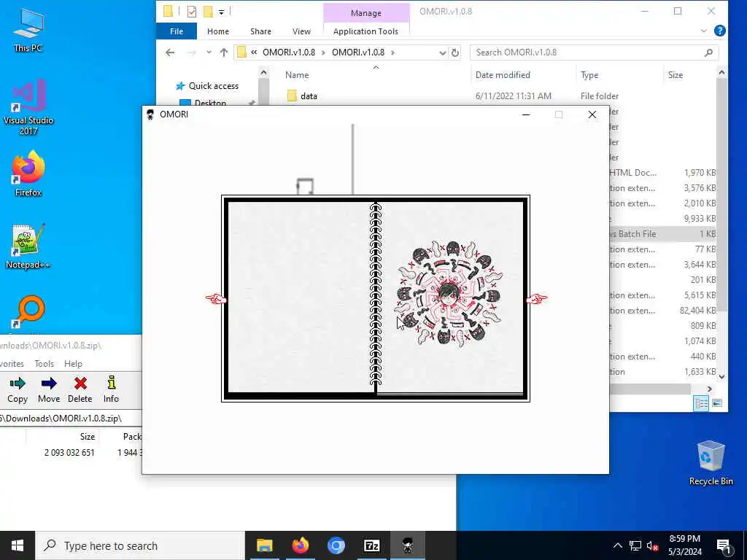
Task: Click the OMORI taskbar icon
Action: [x=407, y=545]
